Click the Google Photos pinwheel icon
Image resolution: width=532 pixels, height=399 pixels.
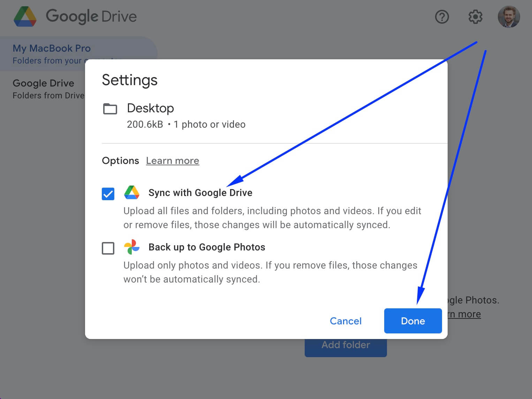[132, 247]
